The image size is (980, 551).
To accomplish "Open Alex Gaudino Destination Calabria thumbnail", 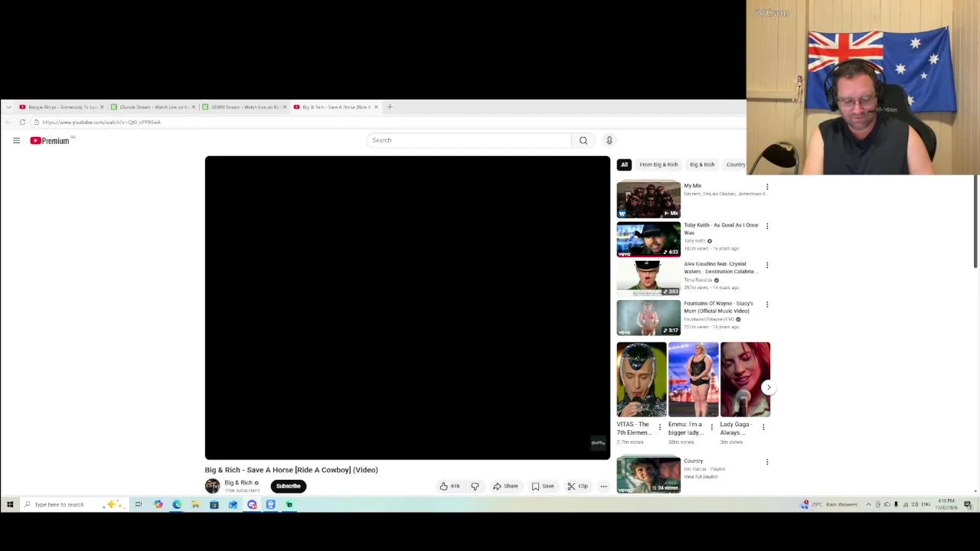I will click(x=648, y=278).
